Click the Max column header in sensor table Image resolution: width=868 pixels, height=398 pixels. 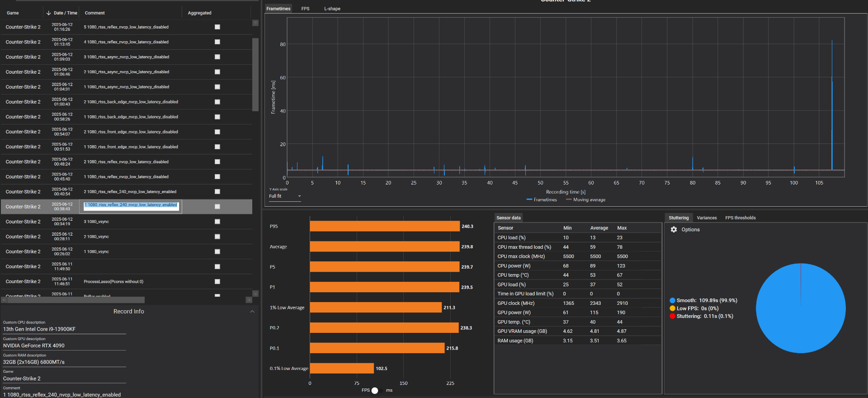(x=622, y=228)
